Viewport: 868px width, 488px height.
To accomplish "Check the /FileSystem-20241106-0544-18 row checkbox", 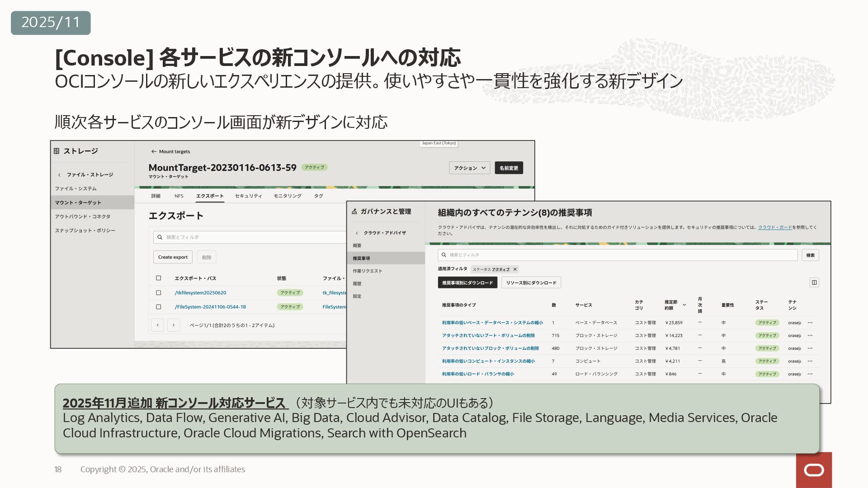I will [x=159, y=307].
